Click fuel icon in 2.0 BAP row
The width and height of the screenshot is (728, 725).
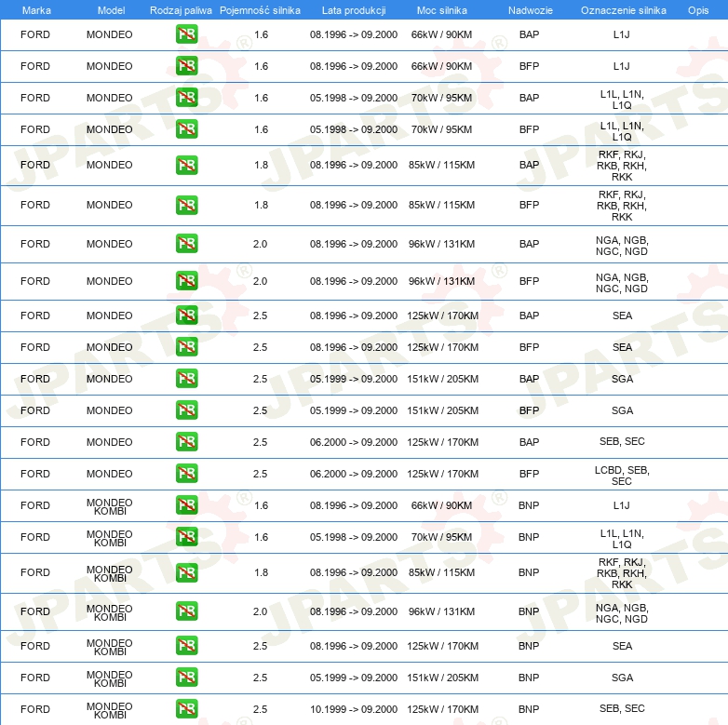[186, 244]
